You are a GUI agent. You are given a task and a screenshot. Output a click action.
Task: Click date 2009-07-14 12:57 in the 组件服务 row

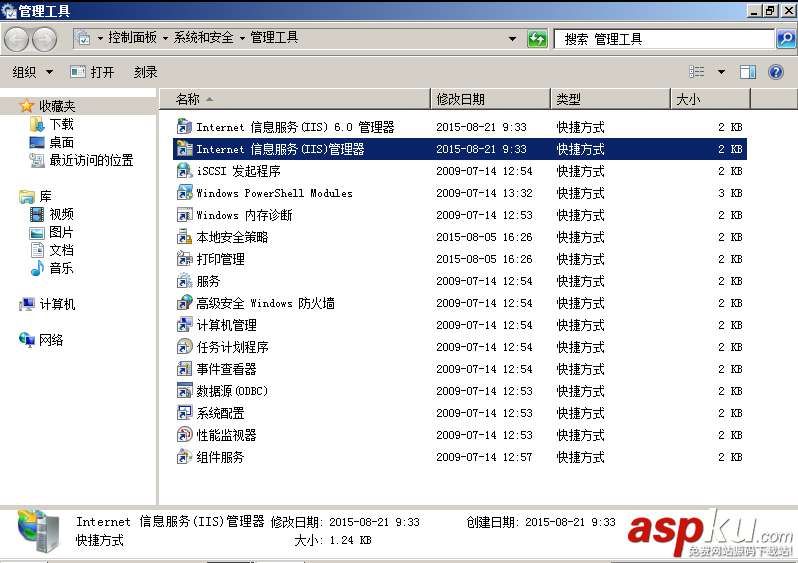tap(484, 457)
